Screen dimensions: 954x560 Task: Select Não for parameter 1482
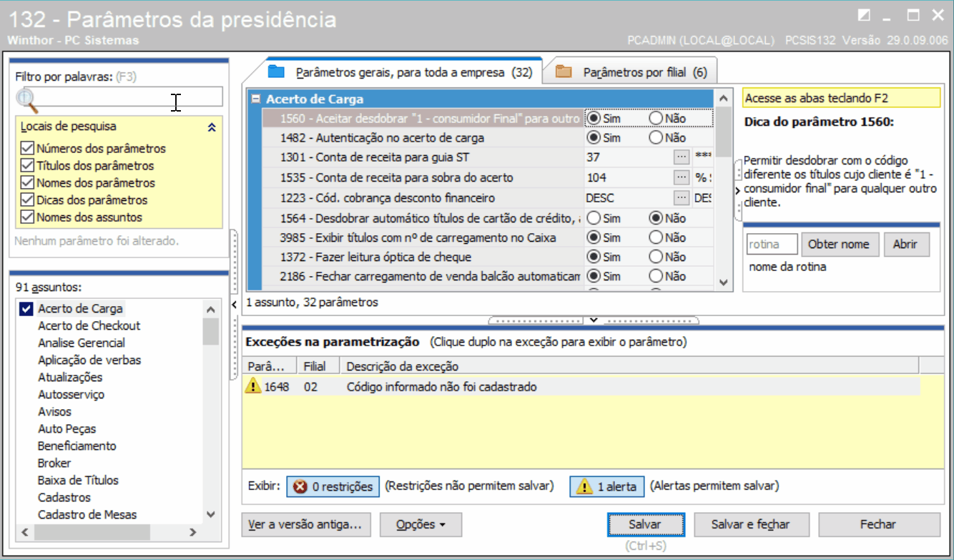click(656, 137)
